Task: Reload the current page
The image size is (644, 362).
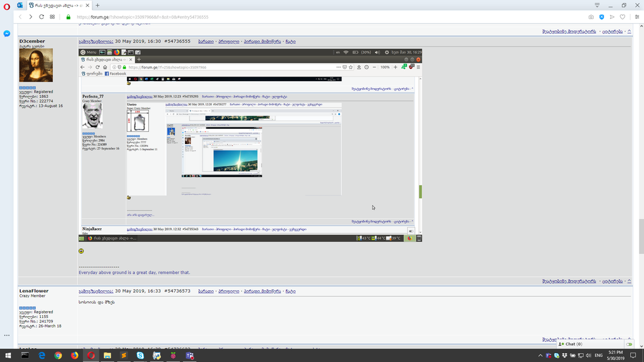Action: [42, 17]
